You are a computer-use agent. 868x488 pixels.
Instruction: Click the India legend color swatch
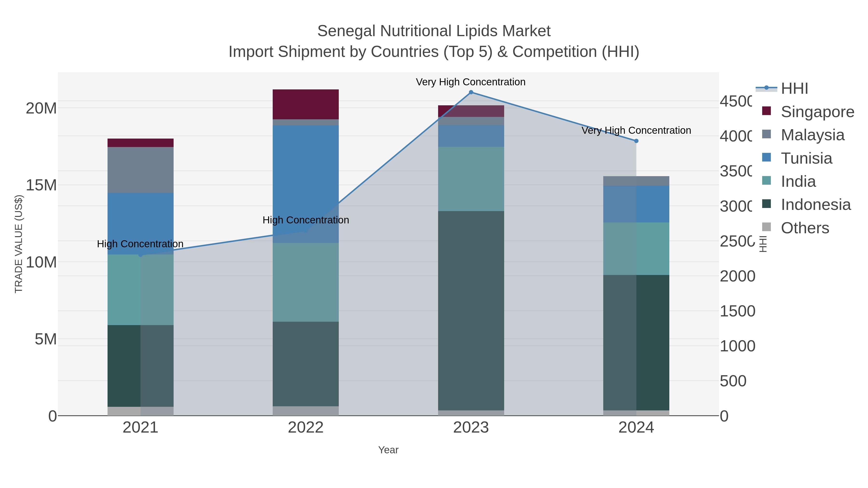click(x=766, y=180)
